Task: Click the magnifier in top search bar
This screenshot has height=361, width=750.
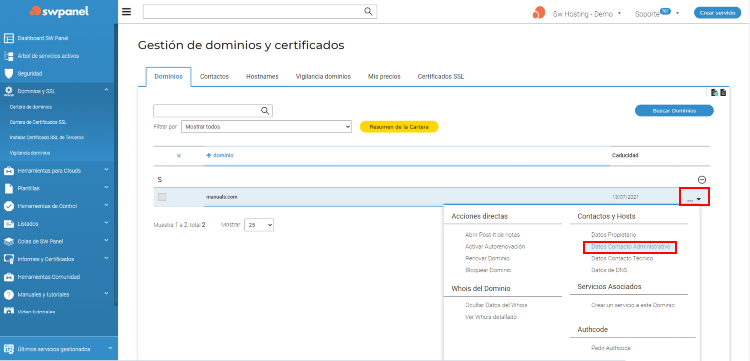Action: [x=368, y=11]
